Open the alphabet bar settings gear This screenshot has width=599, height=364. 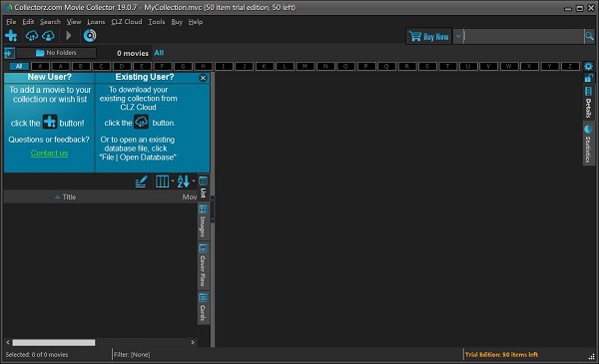(x=588, y=67)
